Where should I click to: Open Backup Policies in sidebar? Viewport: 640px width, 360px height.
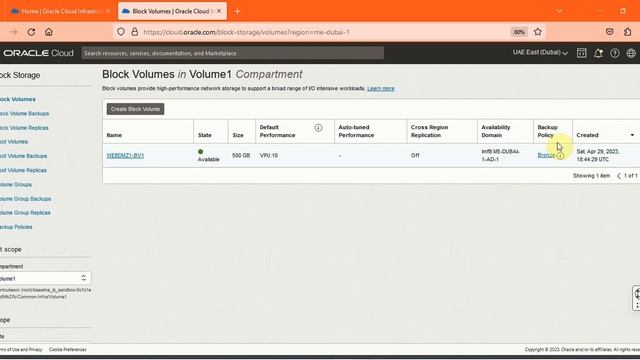[x=16, y=227]
